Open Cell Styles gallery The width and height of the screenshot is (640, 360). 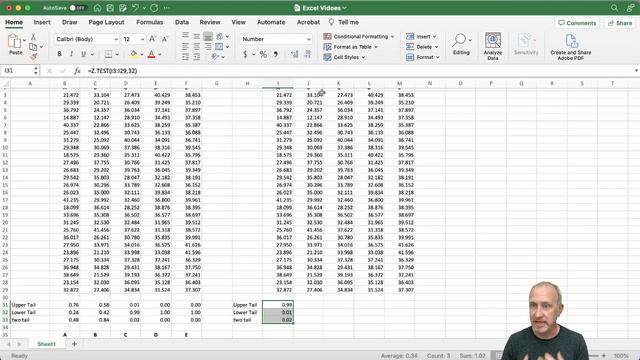pos(344,57)
